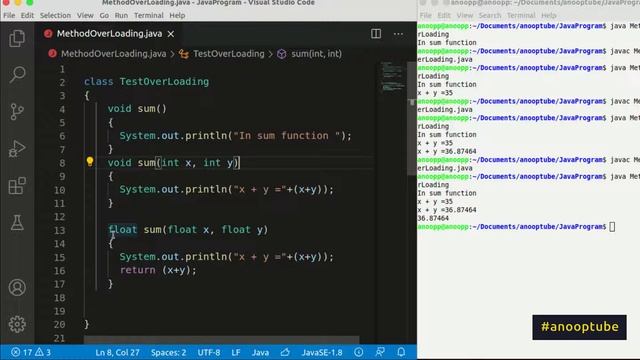Open the Go menu
The height and width of the screenshot is (360, 640).
pyautogui.click(x=104, y=16)
